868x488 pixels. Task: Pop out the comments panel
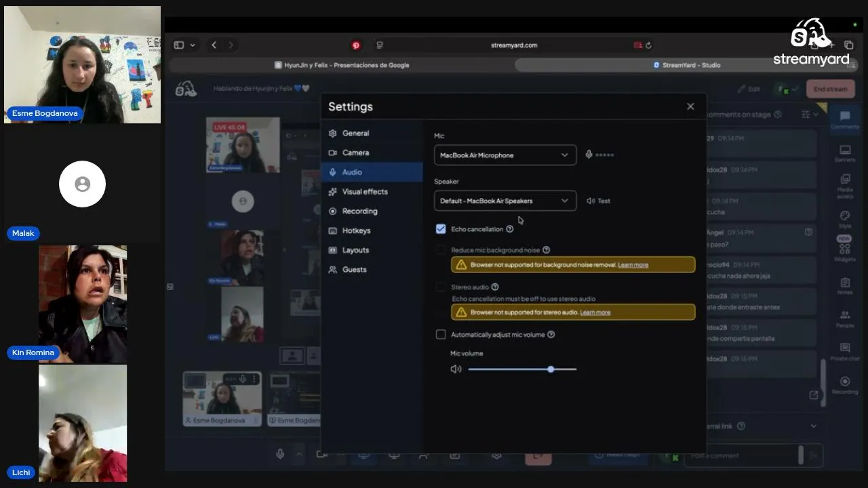point(814,395)
